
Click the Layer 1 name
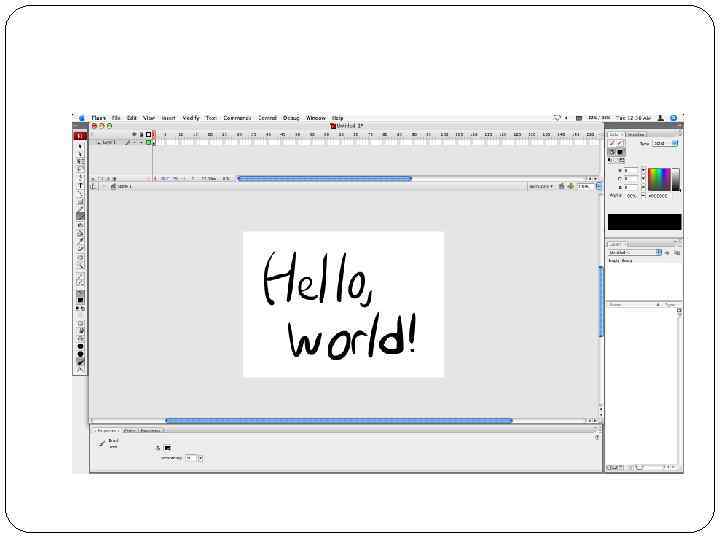click(x=109, y=142)
